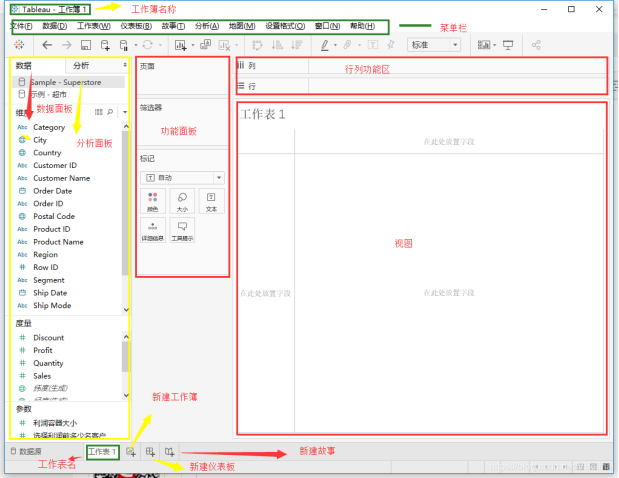Duplicate the current sheet icon
619x478 pixels.
pos(205,45)
